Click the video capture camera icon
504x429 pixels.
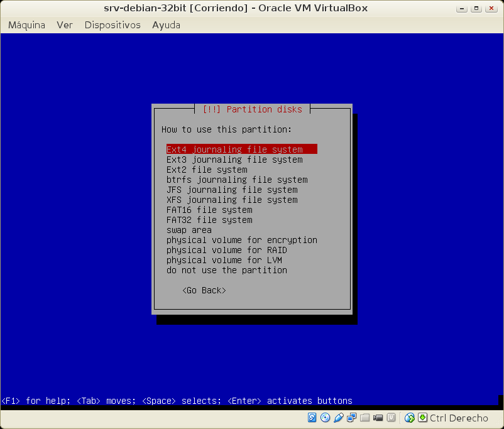tap(378, 418)
